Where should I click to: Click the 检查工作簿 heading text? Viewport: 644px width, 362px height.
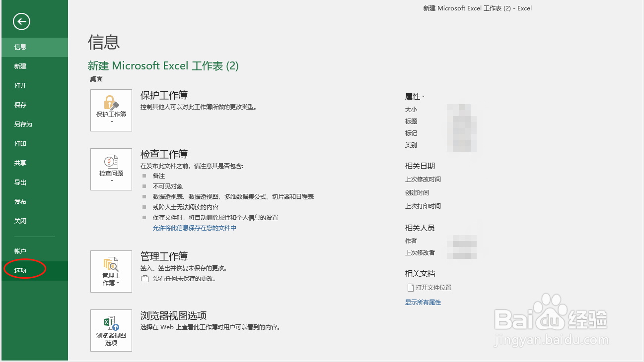(x=164, y=154)
